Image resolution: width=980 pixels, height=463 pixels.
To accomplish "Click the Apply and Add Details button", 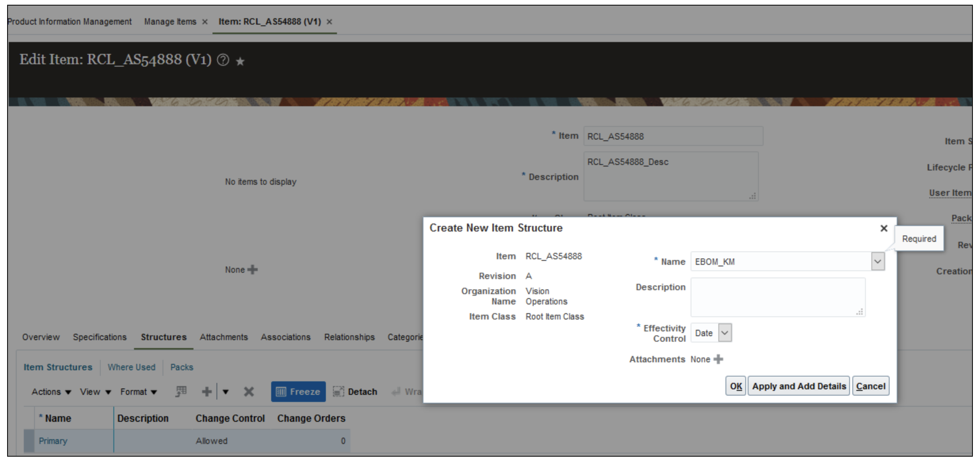I will tap(798, 386).
